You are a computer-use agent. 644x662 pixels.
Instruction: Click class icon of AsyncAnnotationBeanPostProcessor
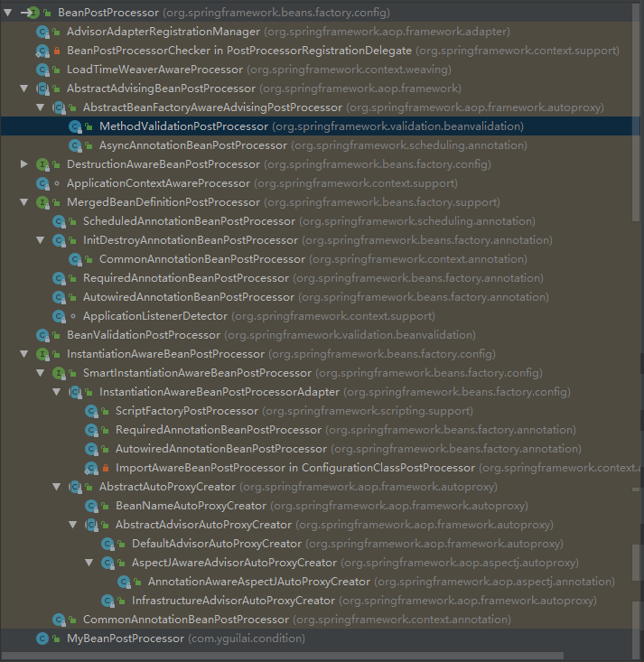click(x=75, y=145)
